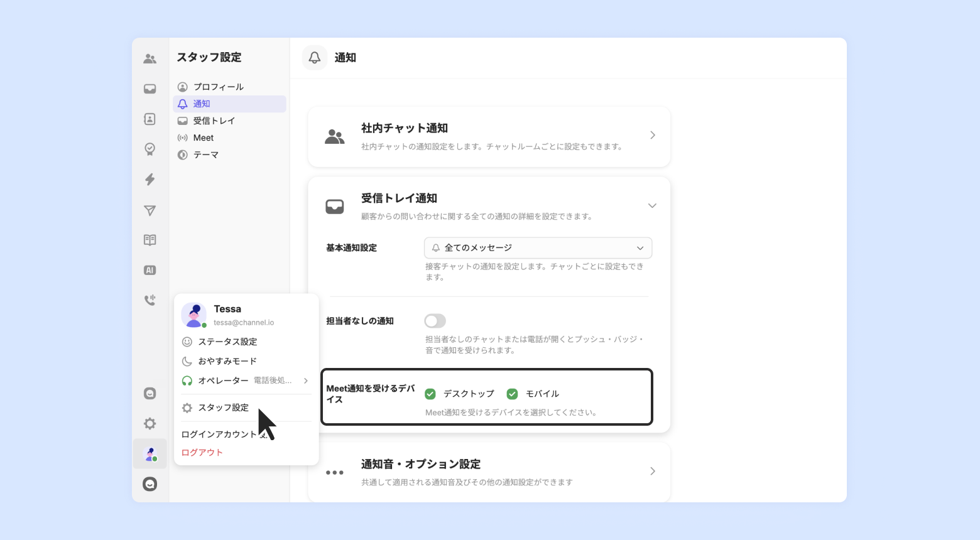Collapse the 受信トレイ通知 section chevron
The width and height of the screenshot is (980, 540).
pos(652,205)
